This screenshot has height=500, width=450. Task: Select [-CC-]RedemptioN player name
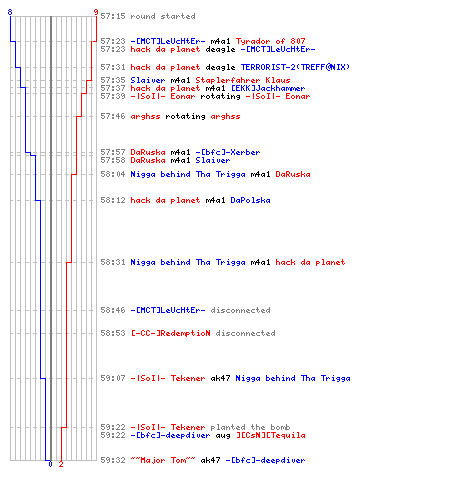[x=170, y=333]
